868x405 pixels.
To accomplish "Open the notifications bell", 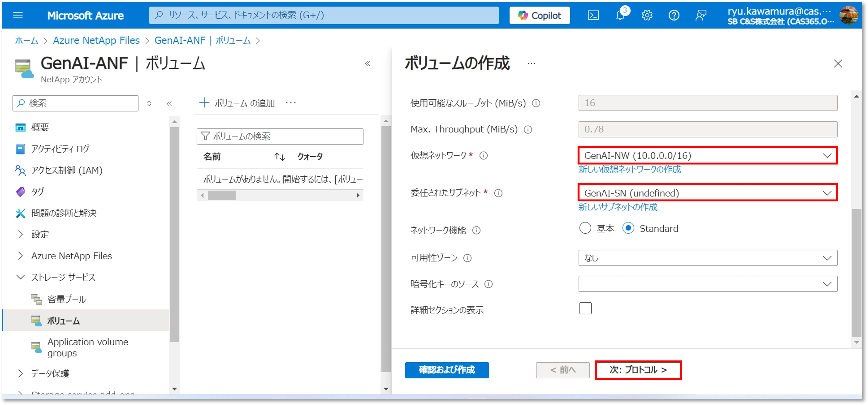I will click(620, 15).
